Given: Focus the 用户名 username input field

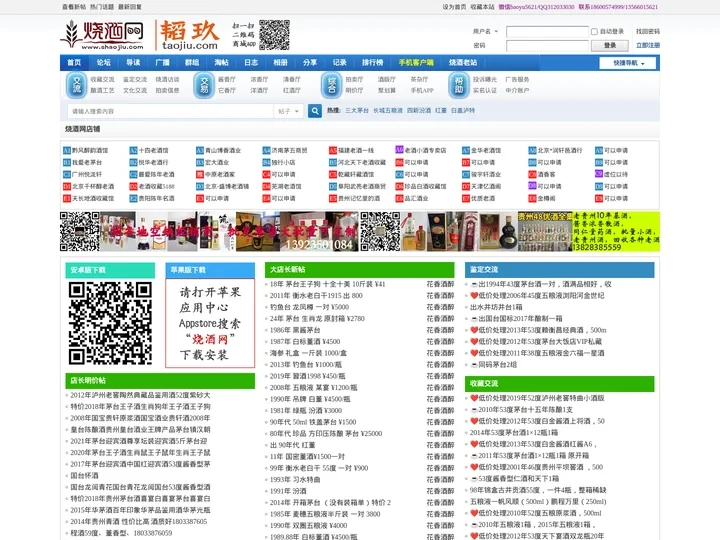Looking at the screenshot, I should tap(547, 32).
